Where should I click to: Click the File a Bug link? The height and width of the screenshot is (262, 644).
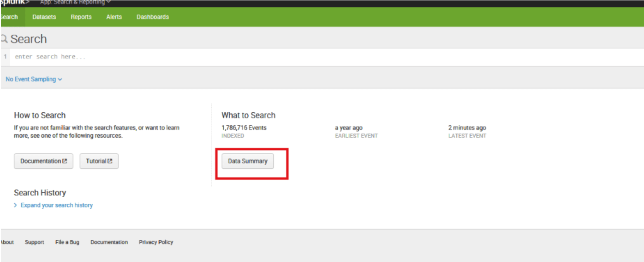(x=67, y=242)
